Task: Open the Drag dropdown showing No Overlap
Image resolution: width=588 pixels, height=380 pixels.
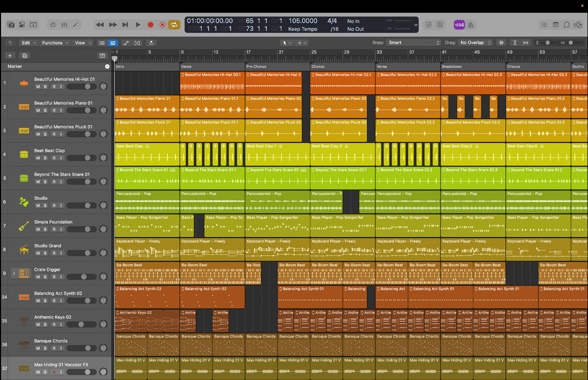Action: point(475,43)
